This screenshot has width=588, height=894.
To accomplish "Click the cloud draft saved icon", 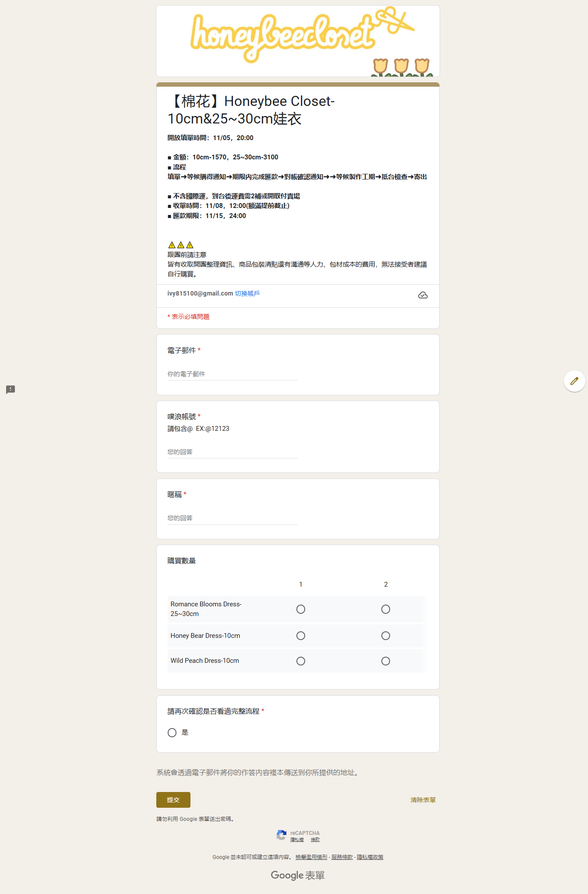I will tap(423, 295).
